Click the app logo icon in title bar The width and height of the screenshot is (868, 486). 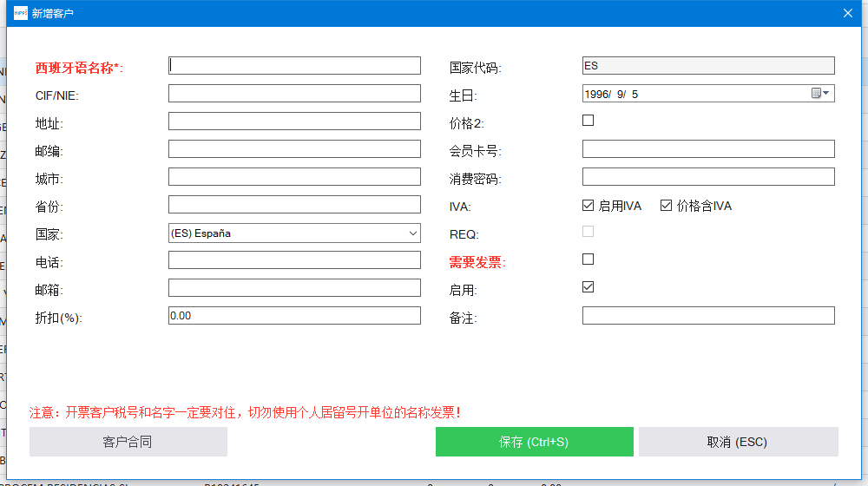pos(21,13)
